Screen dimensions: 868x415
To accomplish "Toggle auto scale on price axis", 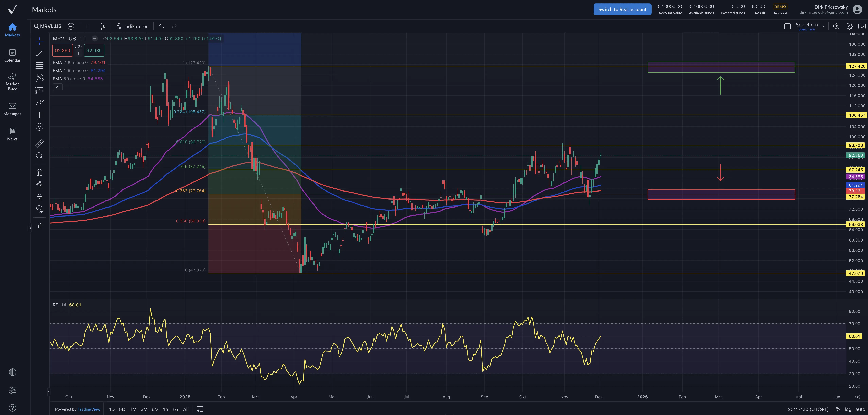I will [x=860, y=409].
